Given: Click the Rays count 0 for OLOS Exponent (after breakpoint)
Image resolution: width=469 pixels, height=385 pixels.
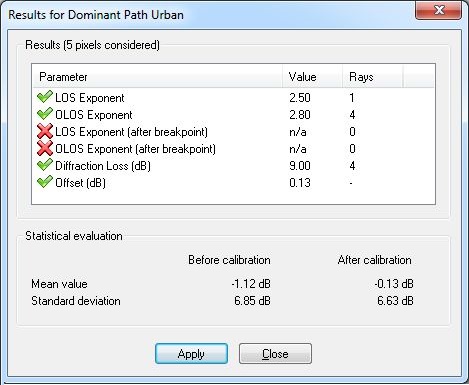Looking at the screenshot, I should coord(352,149).
